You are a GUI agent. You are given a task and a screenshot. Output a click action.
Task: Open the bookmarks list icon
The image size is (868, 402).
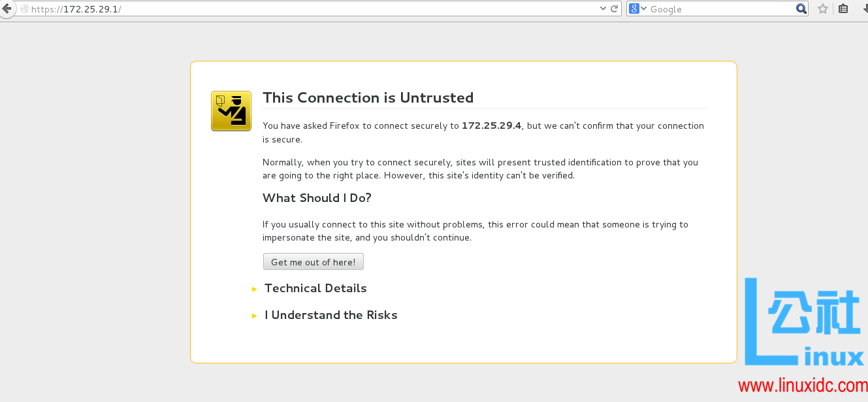pos(843,9)
